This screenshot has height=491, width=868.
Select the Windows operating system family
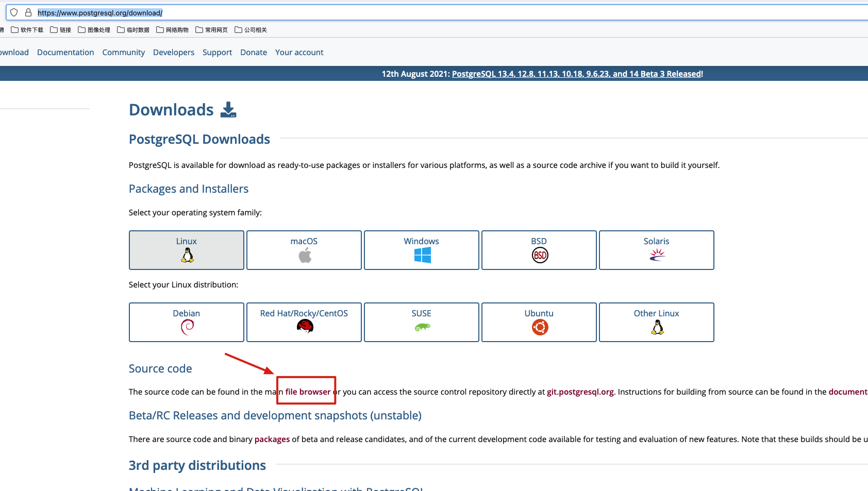(x=422, y=250)
